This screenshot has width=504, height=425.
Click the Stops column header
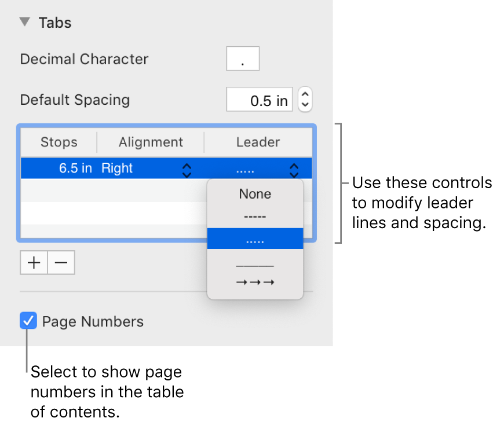pos(59,142)
